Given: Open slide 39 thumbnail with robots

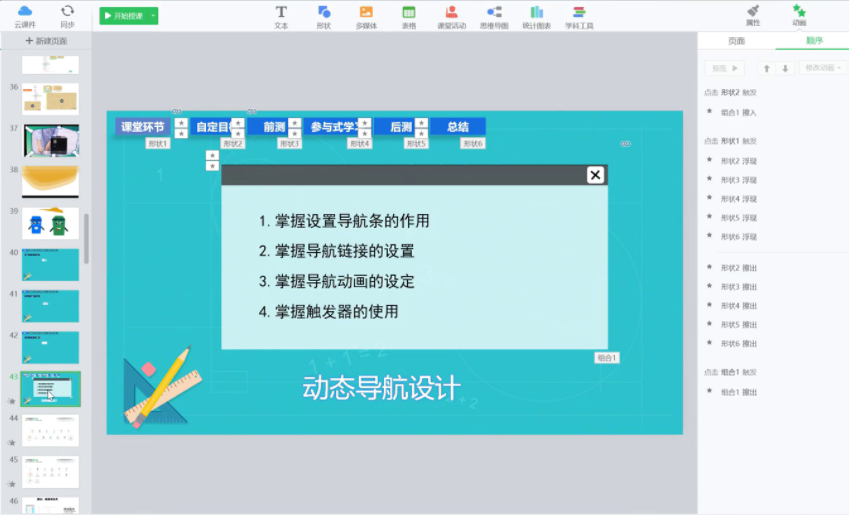Looking at the screenshot, I should [50, 223].
